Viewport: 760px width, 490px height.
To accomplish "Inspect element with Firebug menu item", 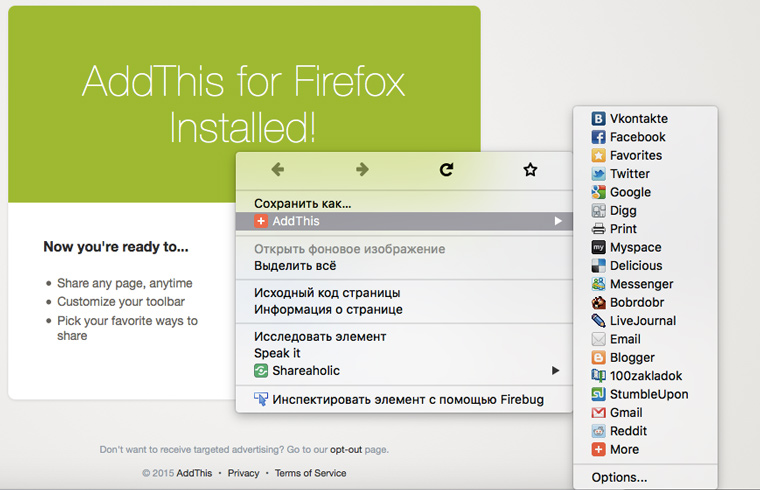I will [x=404, y=400].
